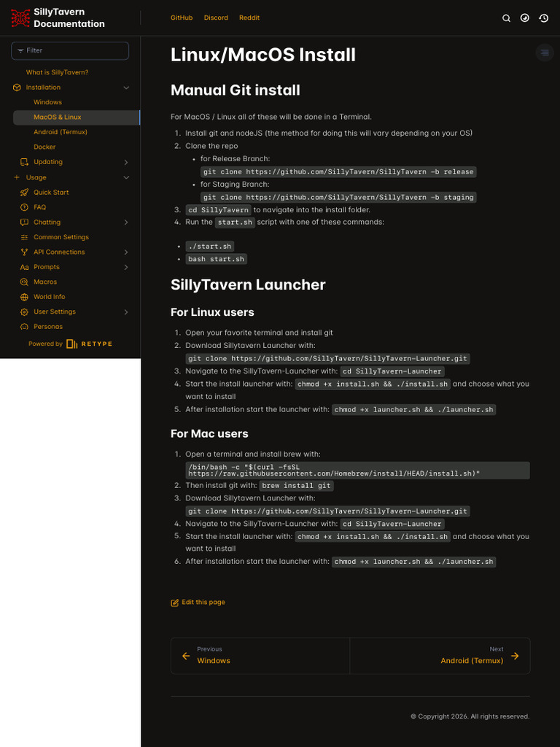Expand the Prompts section chevron

click(x=126, y=267)
